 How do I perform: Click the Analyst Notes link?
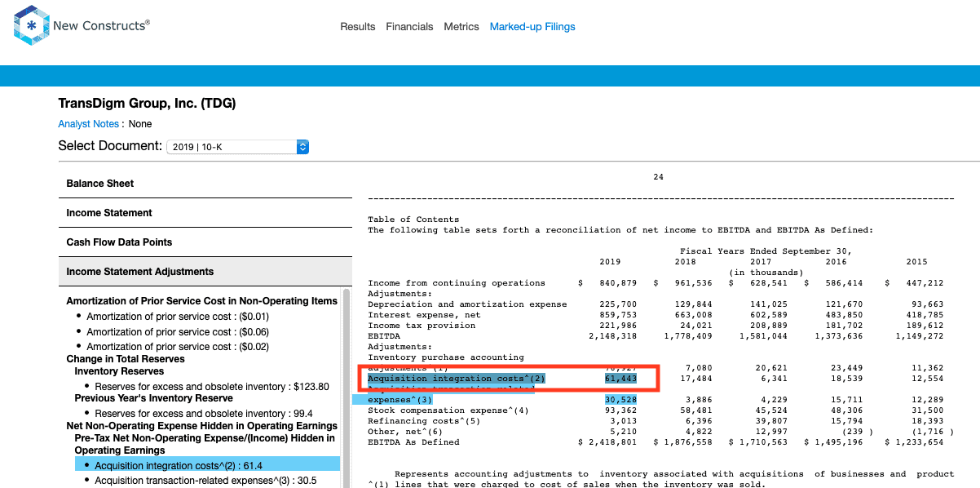point(89,124)
